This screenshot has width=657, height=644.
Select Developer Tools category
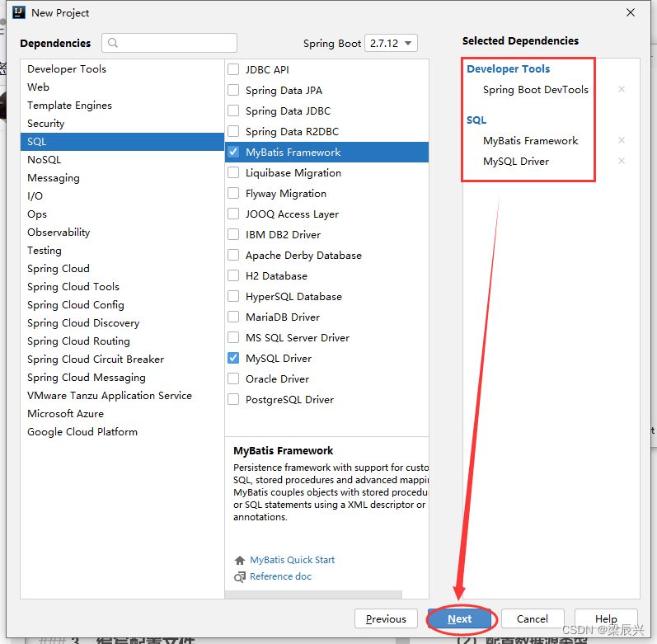tap(122, 69)
